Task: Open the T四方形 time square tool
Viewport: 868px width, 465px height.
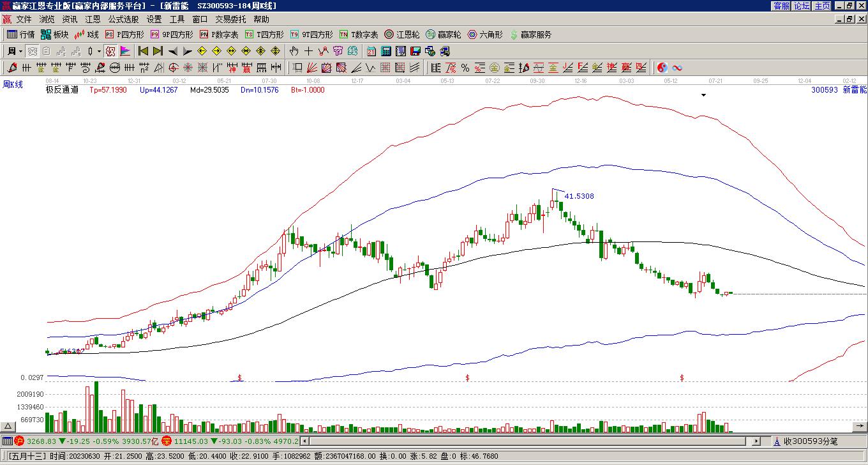Action: click(265, 34)
